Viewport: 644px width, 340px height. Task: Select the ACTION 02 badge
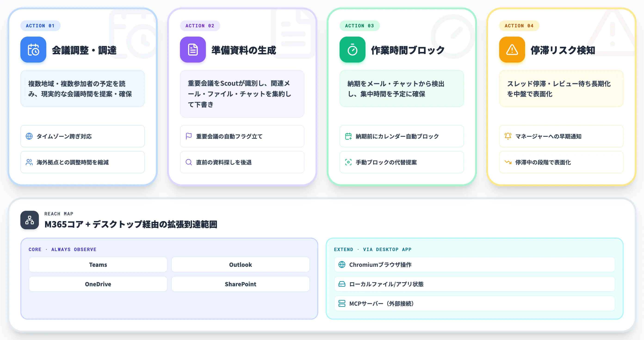point(200,26)
